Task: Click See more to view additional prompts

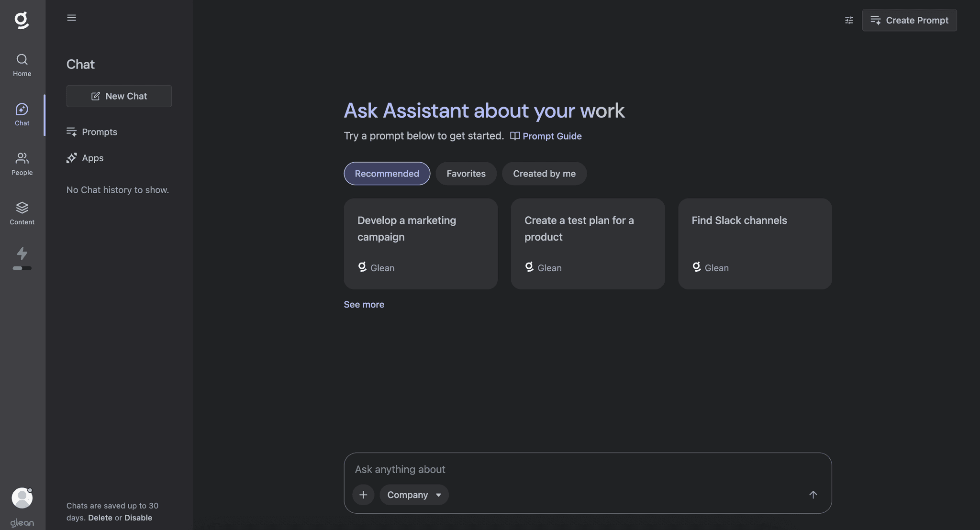Action: pyautogui.click(x=364, y=304)
